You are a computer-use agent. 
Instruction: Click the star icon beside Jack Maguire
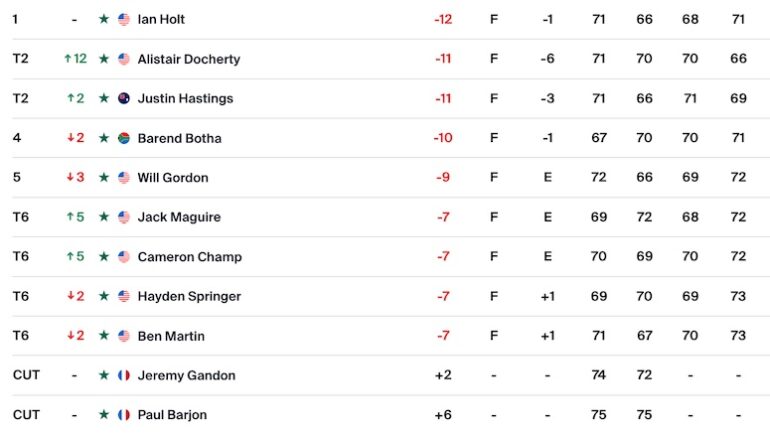point(103,217)
